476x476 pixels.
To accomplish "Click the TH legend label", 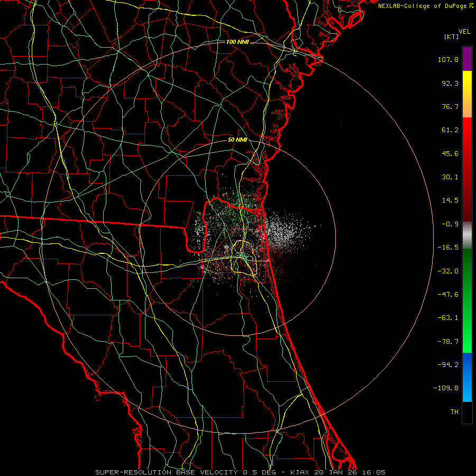I will (x=454, y=412).
